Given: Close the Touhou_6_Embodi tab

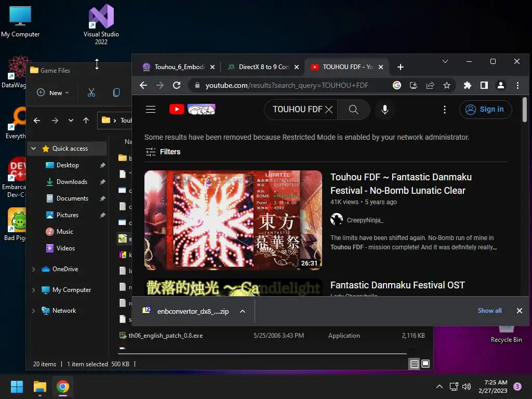Looking at the screenshot, I should [212, 67].
